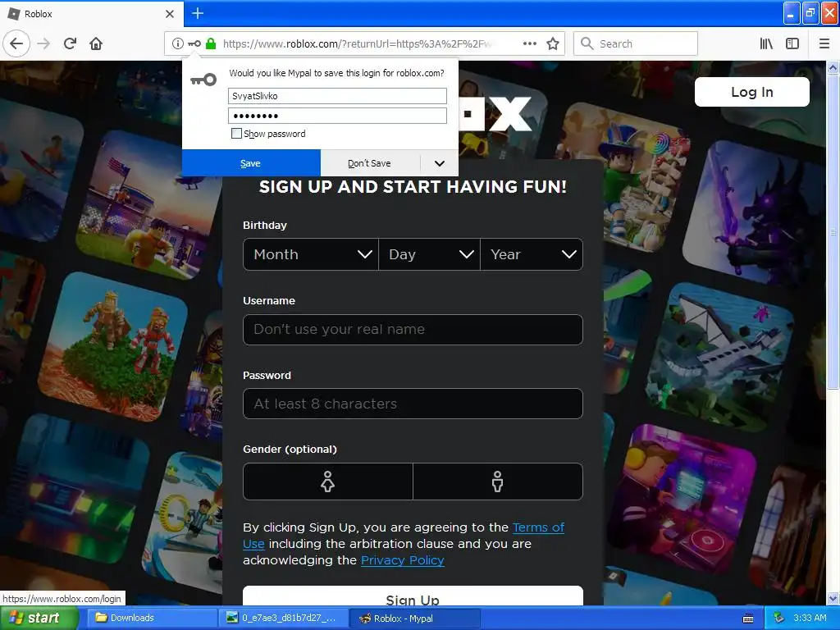Click the knights on grassy hill thumbnail
Viewport: 840px width, 630px height.
(x=113, y=345)
